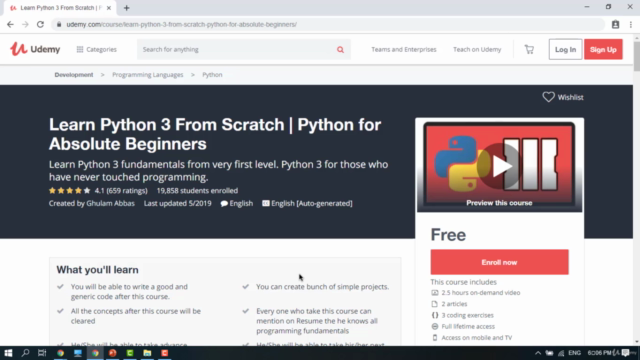Open Windows taskbar search
The image size is (640, 360).
(x=25, y=353)
